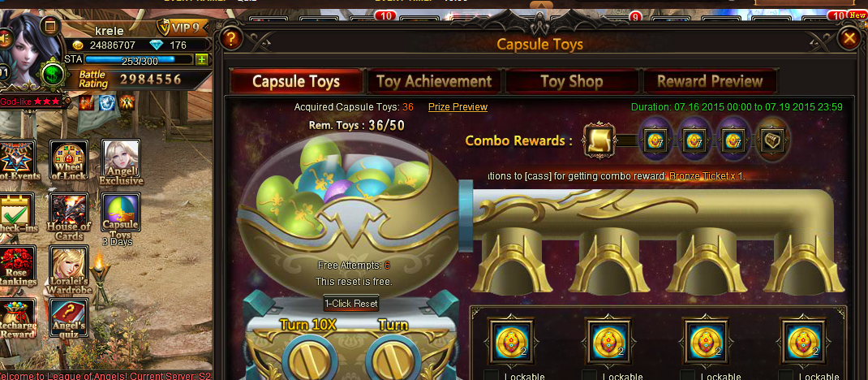Click the question mark help icon
This screenshot has height=380, width=868.
point(231,39)
